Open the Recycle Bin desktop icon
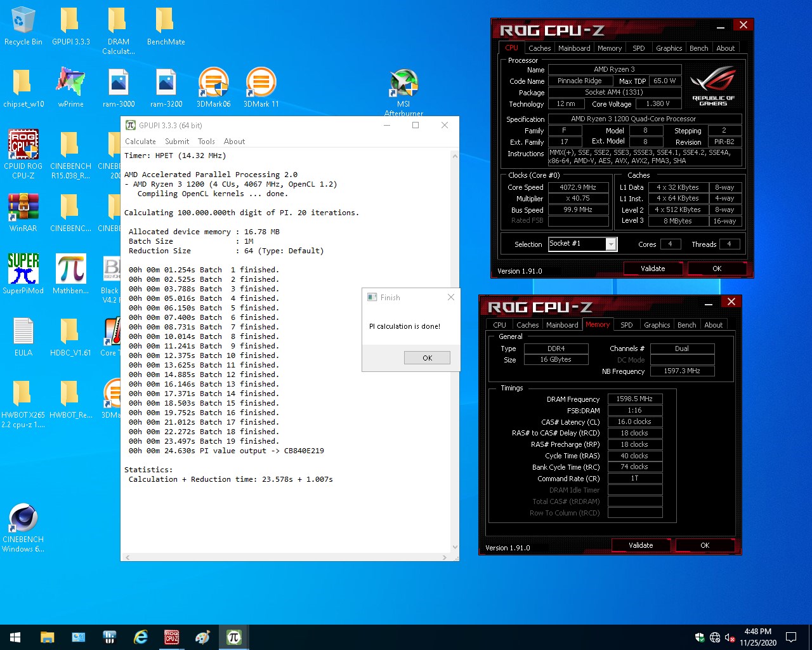The width and height of the screenshot is (812, 650). [23, 27]
